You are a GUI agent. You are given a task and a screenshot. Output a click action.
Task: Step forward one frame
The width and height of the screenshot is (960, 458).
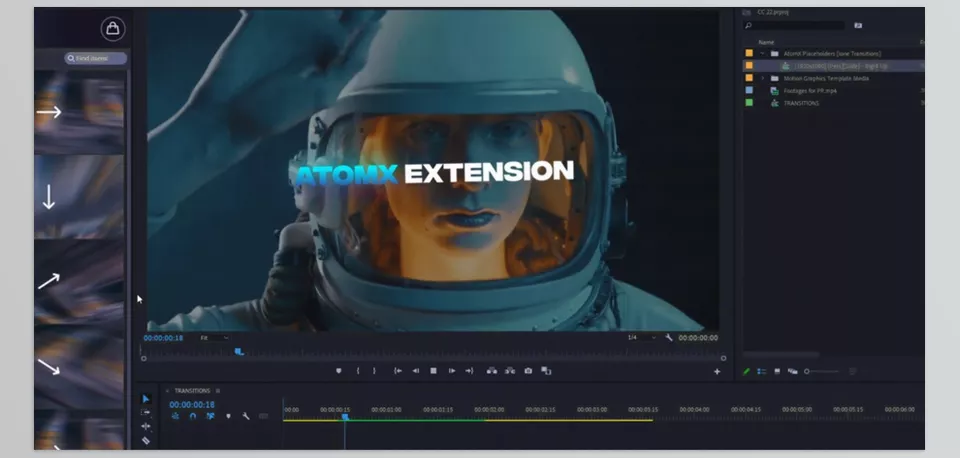[x=452, y=371]
